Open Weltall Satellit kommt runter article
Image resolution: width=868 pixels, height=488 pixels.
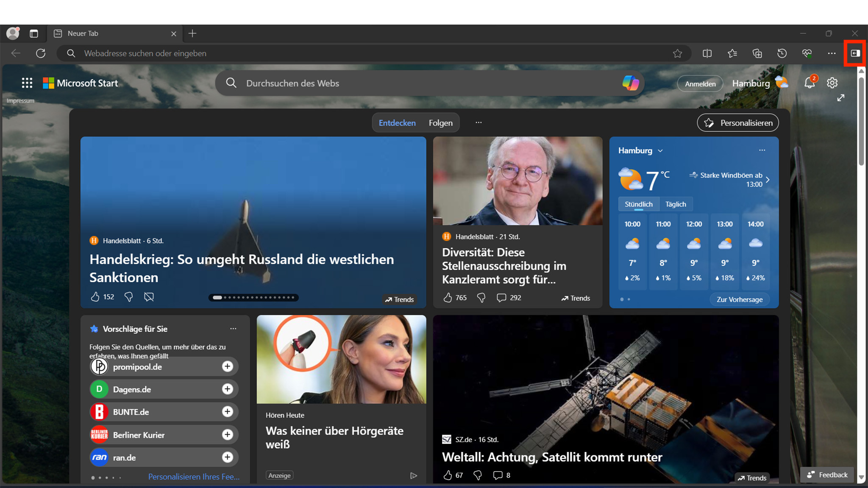pyautogui.click(x=552, y=457)
